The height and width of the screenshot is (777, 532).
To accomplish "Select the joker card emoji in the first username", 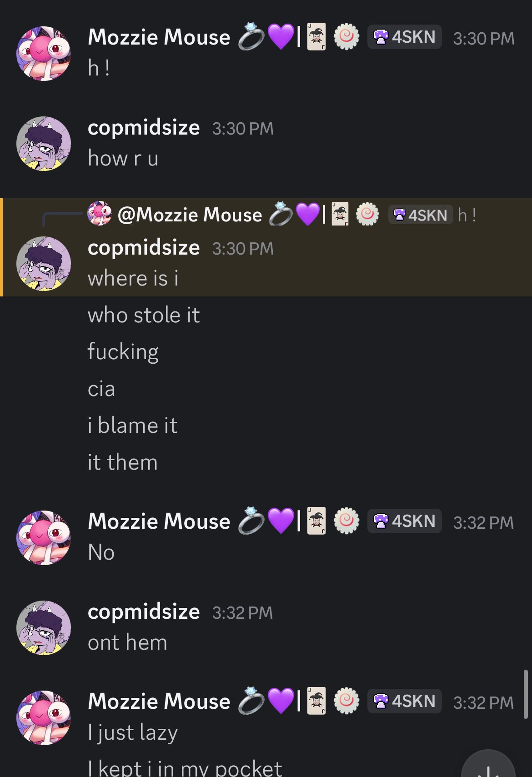I will tap(316, 37).
